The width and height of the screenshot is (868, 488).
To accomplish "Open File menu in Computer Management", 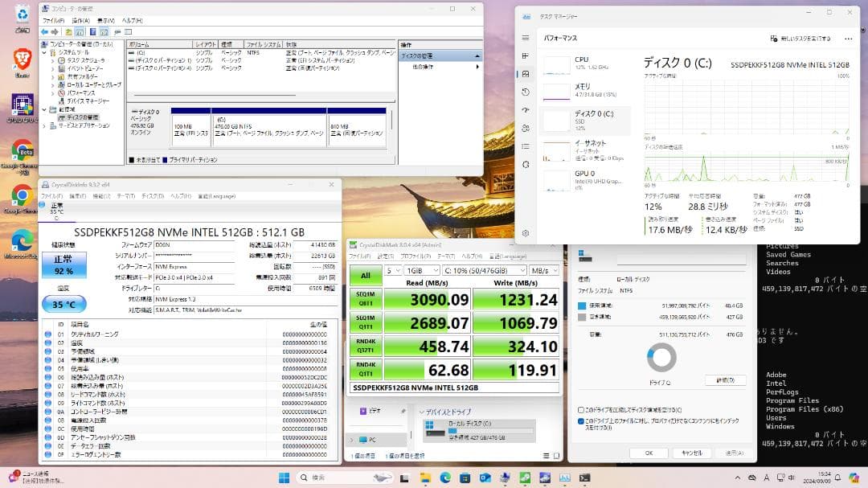I will pos(54,20).
